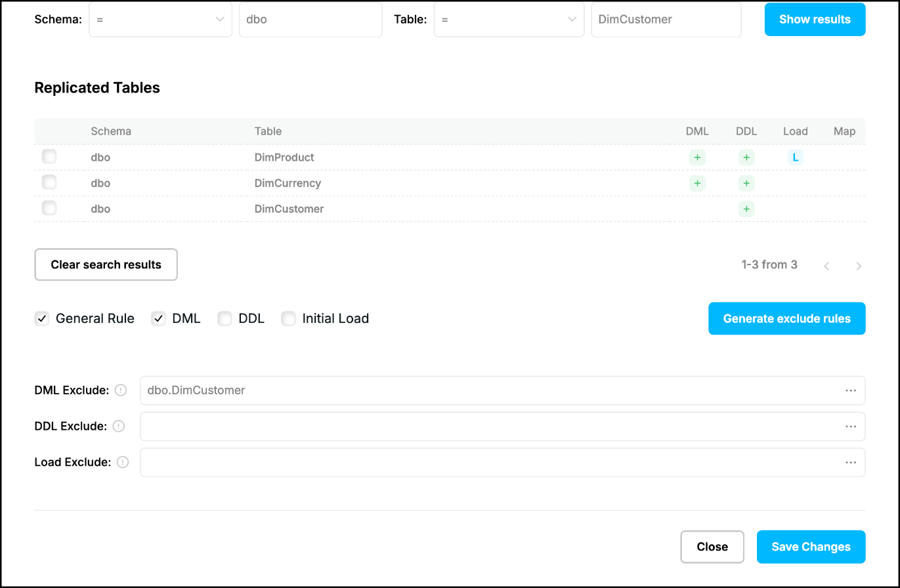
Task: Click the Load L badge for DimProduct
Action: [x=796, y=157]
